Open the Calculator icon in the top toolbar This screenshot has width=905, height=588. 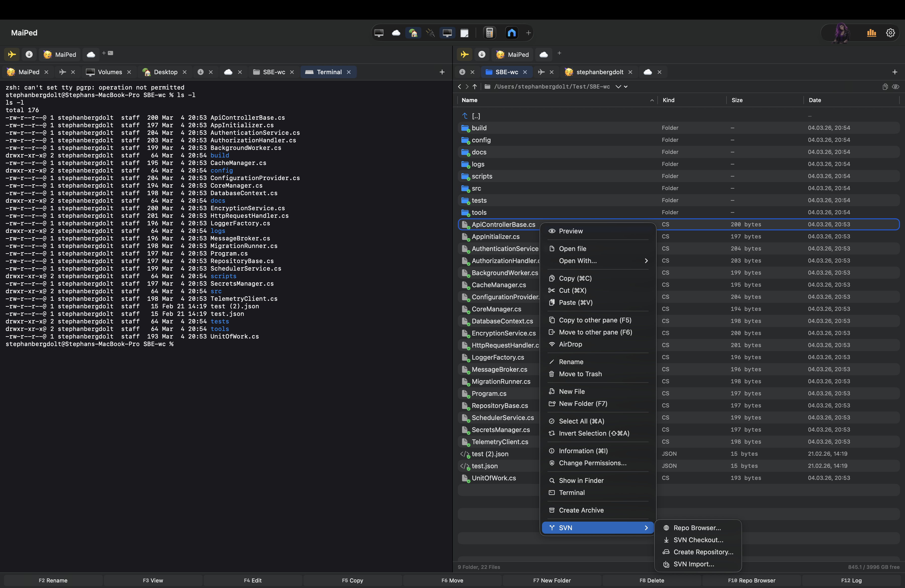[490, 33]
